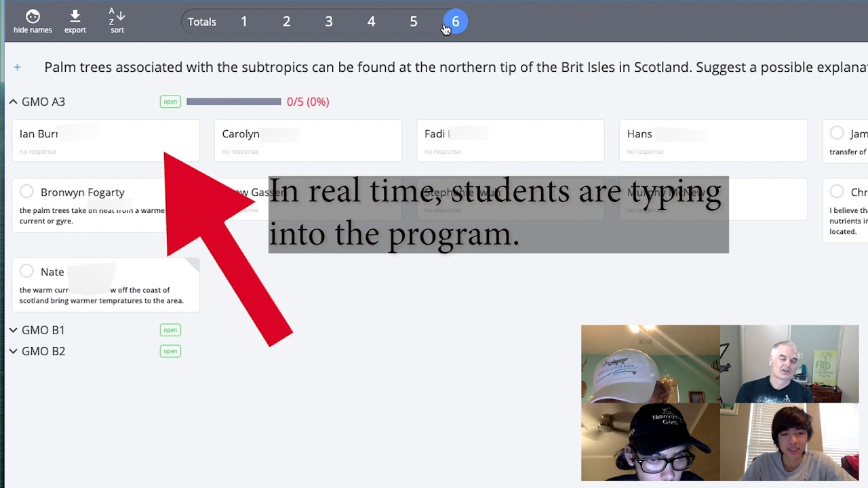Open Ian Burr's response card
Screen dimensions: 868x488
point(106,141)
